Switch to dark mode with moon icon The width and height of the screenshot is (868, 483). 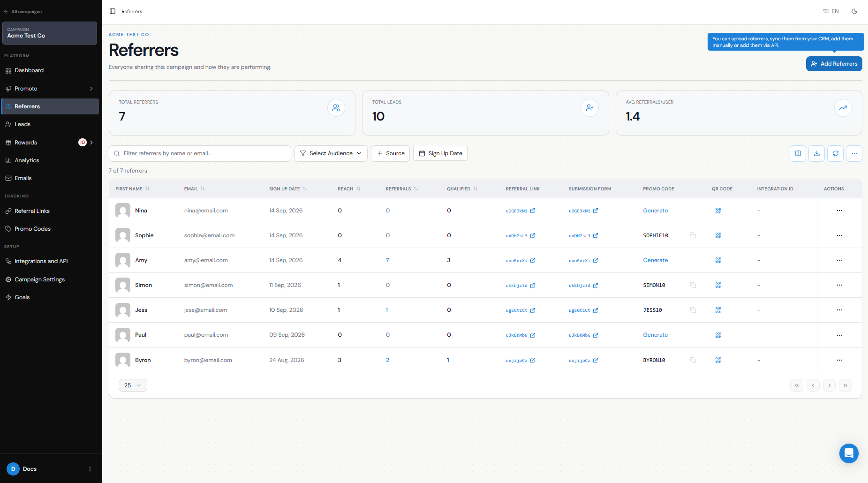[x=854, y=11]
